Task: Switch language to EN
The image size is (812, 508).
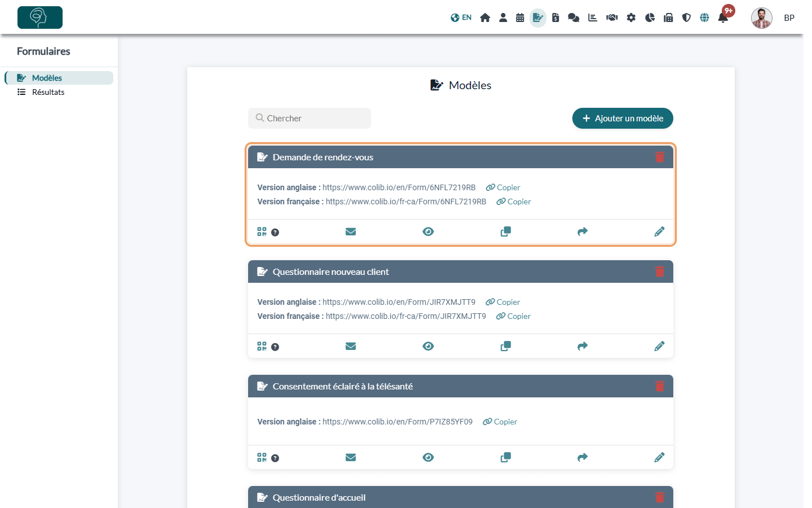Action: pyautogui.click(x=461, y=17)
